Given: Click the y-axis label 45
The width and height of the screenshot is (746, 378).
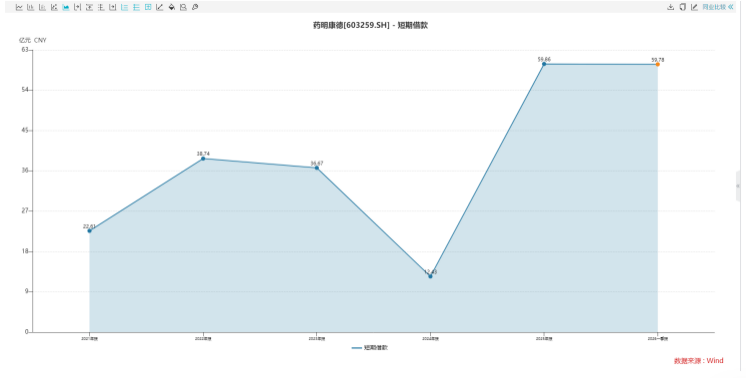Looking at the screenshot, I should 25,130.
